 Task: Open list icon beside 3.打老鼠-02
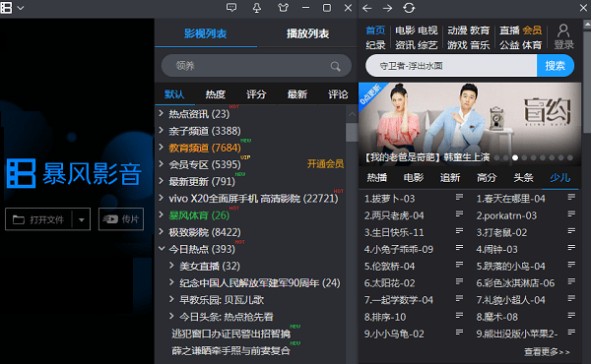pyautogui.click(x=571, y=231)
